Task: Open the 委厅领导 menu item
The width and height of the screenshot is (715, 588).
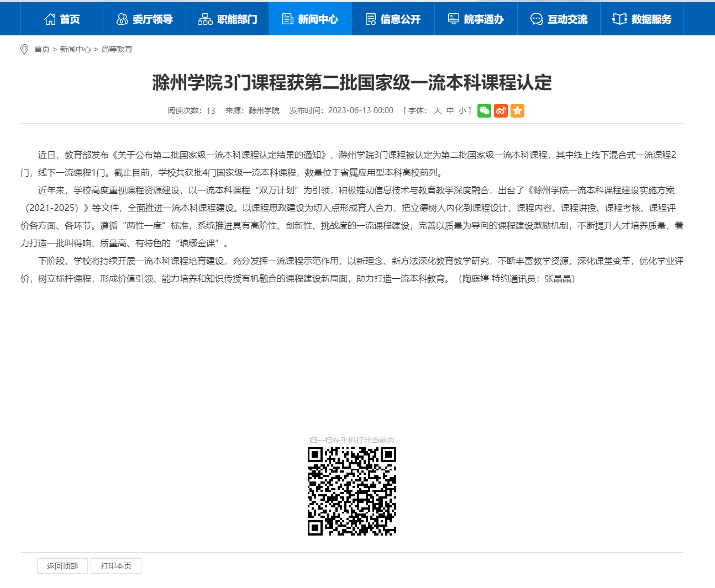Action: coord(145,19)
